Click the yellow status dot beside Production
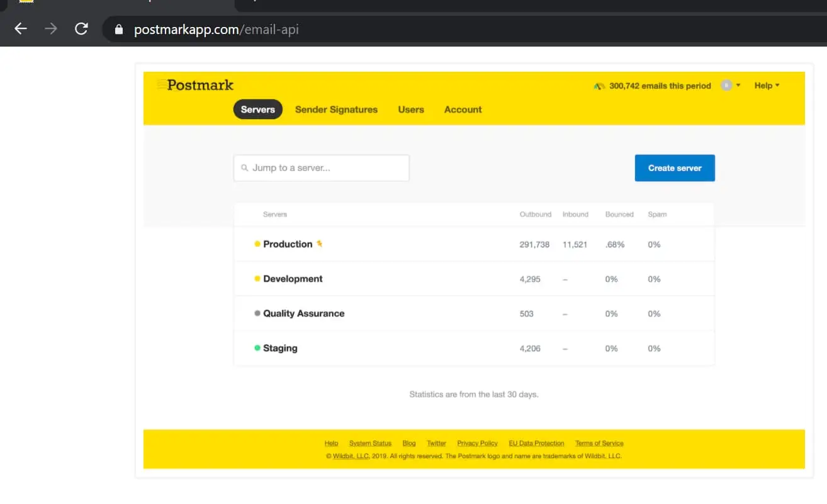 click(257, 244)
